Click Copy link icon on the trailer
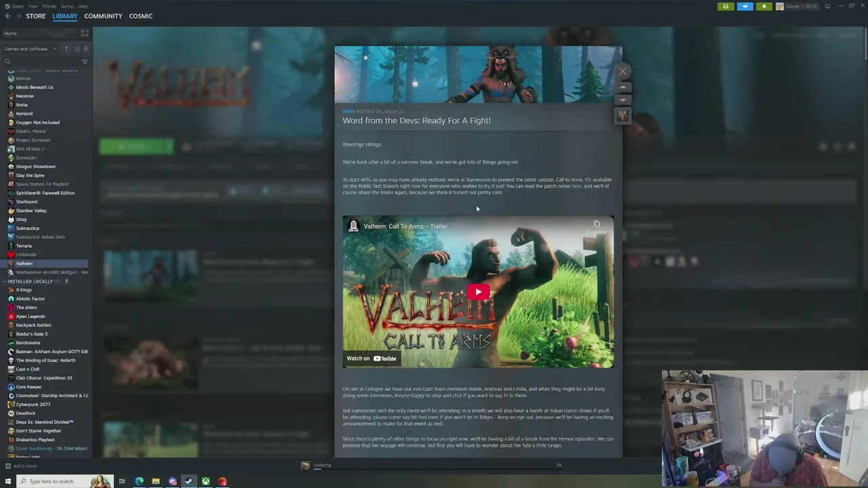 [x=597, y=226]
